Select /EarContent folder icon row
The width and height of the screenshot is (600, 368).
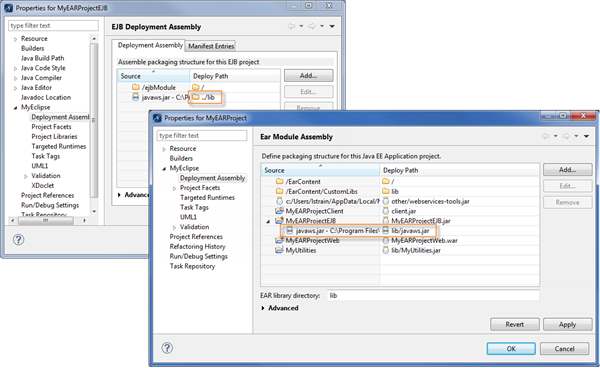[x=279, y=181]
